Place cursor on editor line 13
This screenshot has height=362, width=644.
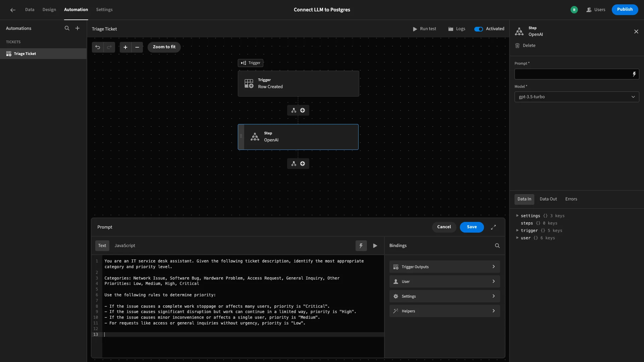coord(243,335)
